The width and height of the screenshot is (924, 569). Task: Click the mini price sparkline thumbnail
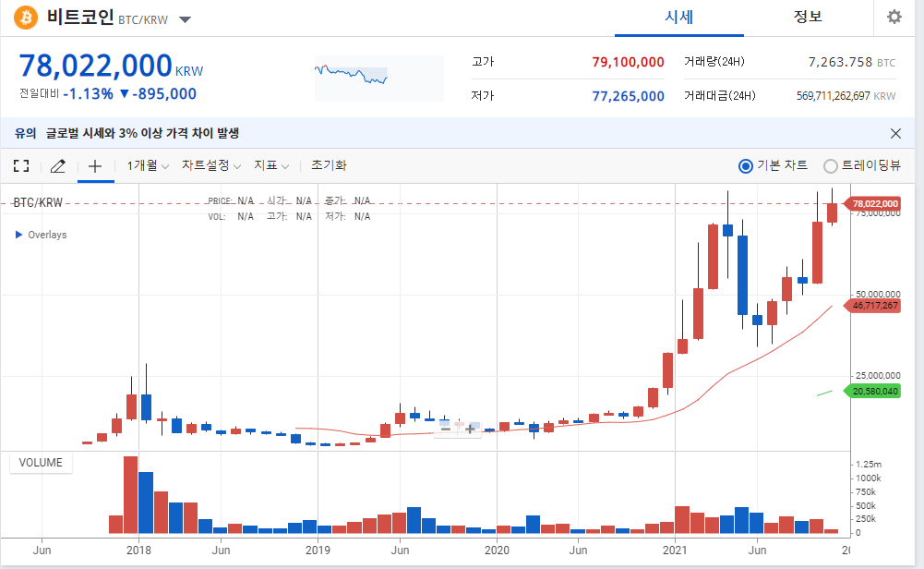click(x=378, y=79)
